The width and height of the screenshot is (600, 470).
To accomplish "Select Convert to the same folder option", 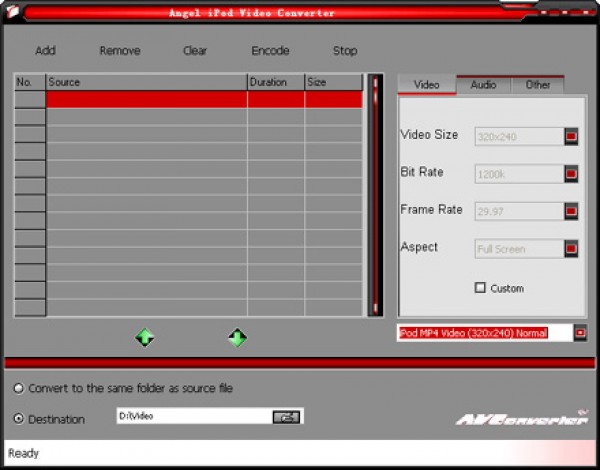I will point(18,388).
